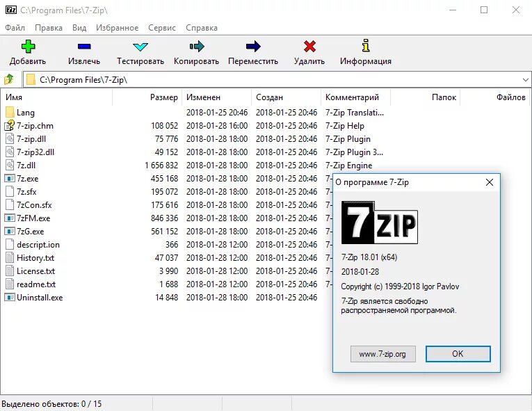Open the www.7-zip.org button
The image size is (532, 411).
tap(382, 354)
